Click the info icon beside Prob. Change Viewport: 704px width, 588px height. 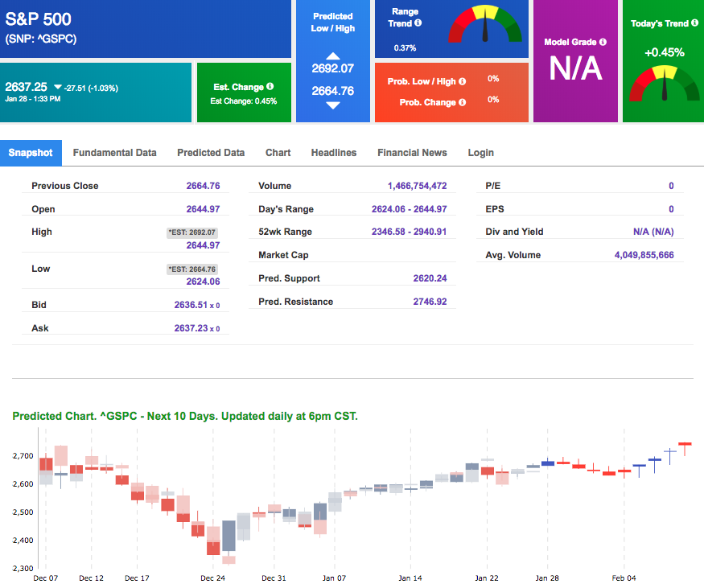pos(463,102)
